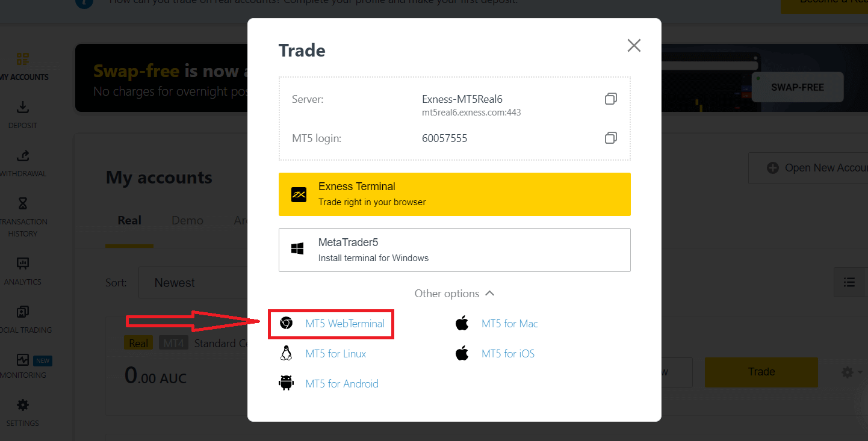Download MT5 for Android
Image resolution: width=868 pixels, height=441 pixels.
pos(342,383)
